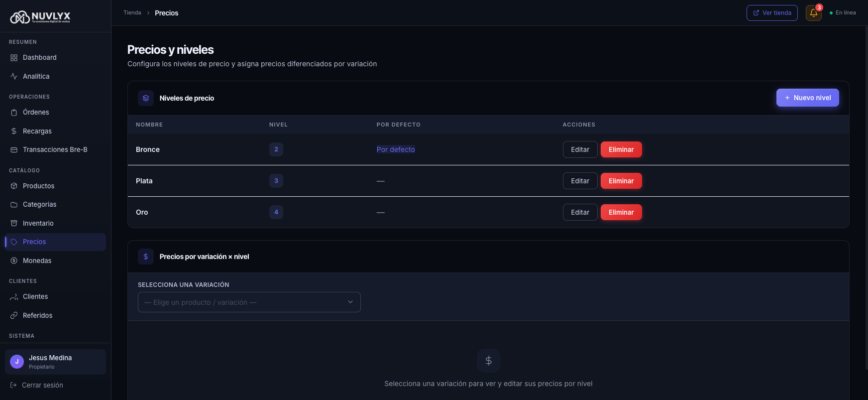Click the Nuevo nivel button
The image size is (868, 400).
tap(807, 98)
